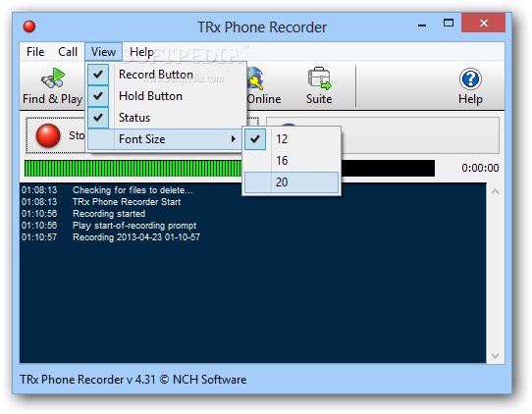Close the TRx Phone Recorder window
The image size is (532, 414).
(x=484, y=24)
